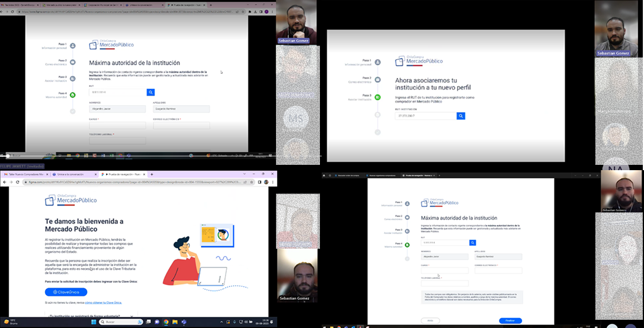Open Microsoft Teams from the Windows taskbar
This screenshot has height=328, width=644.
pos(183,322)
